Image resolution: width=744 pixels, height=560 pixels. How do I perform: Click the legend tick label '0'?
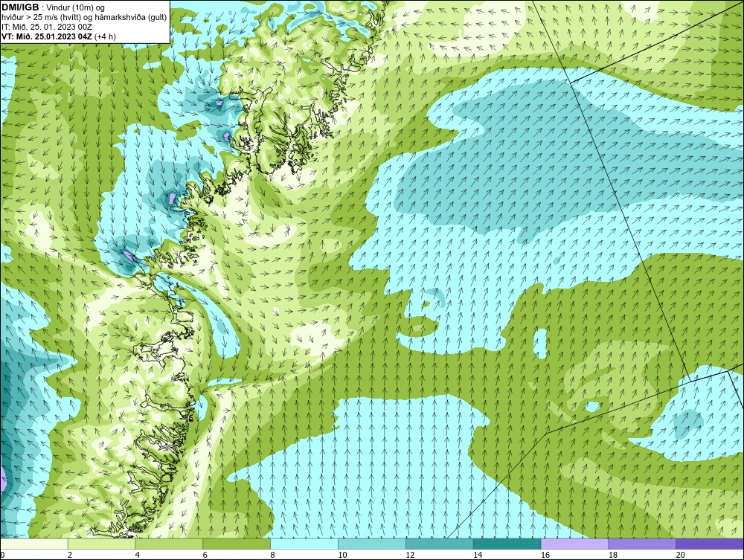[x=2, y=555]
